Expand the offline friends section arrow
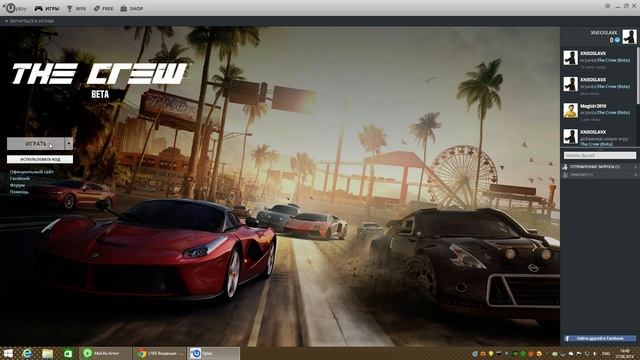The height and width of the screenshot is (360, 640). [635, 175]
